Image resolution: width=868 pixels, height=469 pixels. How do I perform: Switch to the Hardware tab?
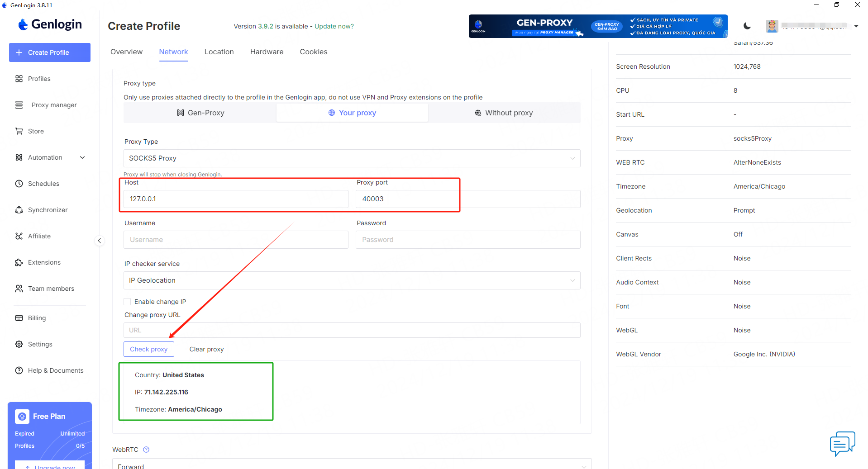coord(267,52)
